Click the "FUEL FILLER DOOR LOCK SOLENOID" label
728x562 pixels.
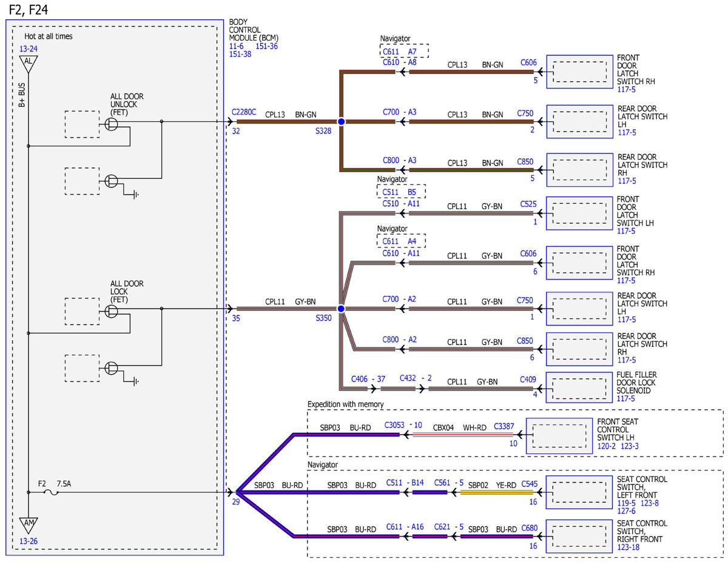pos(637,383)
